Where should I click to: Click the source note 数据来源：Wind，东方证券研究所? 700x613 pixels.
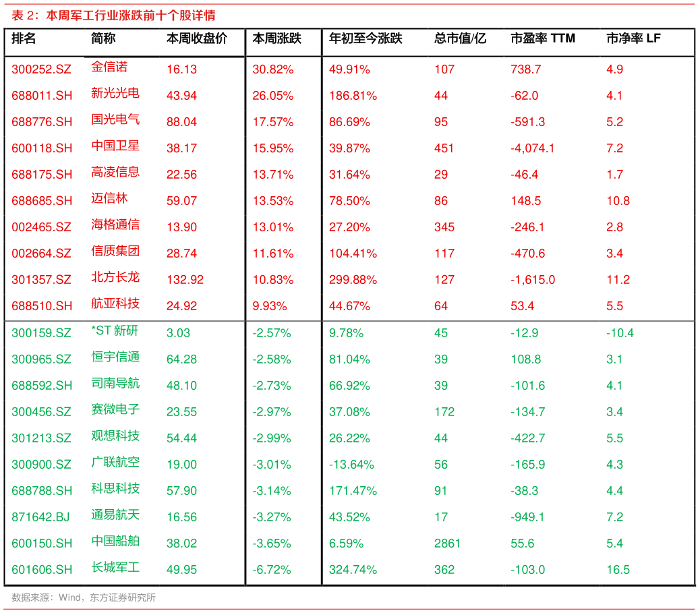(x=84, y=598)
